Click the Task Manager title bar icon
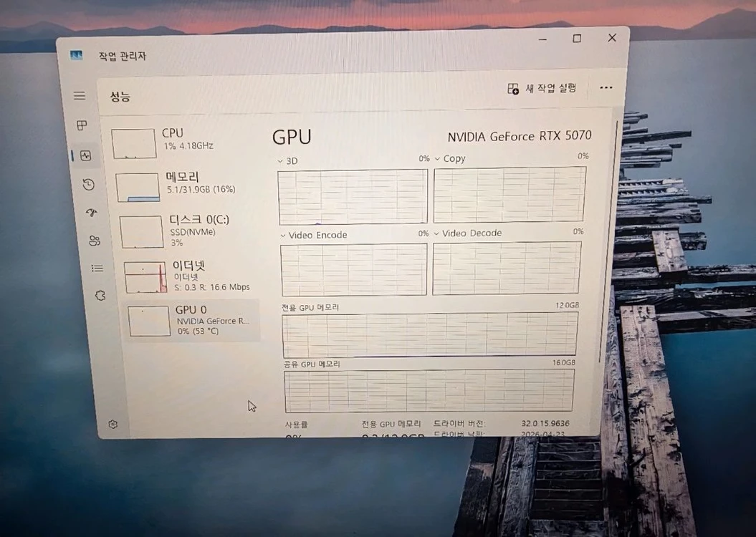 pyautogui.click(x=76, y=55)
